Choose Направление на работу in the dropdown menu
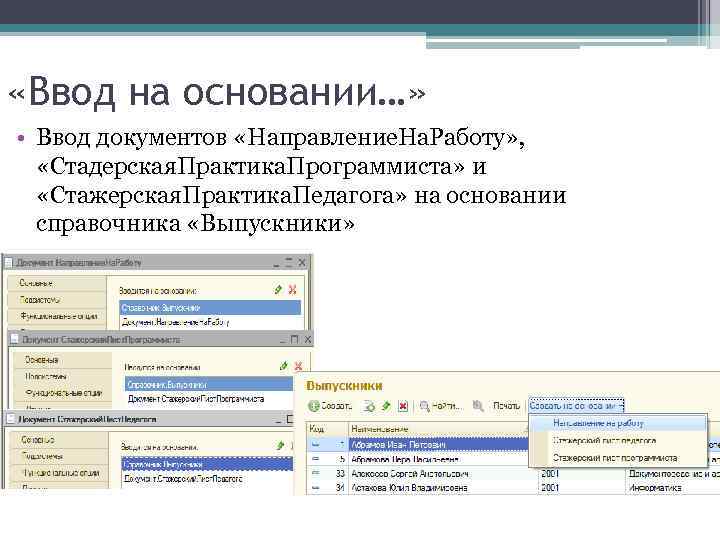Screen dimensions: 720x540 tap(618, 423)
